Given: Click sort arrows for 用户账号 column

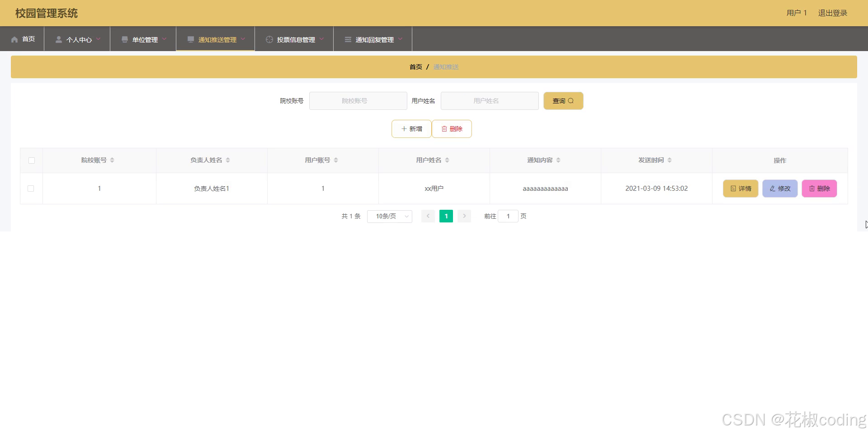Looking at the screenshot, I should coord(336,160).
